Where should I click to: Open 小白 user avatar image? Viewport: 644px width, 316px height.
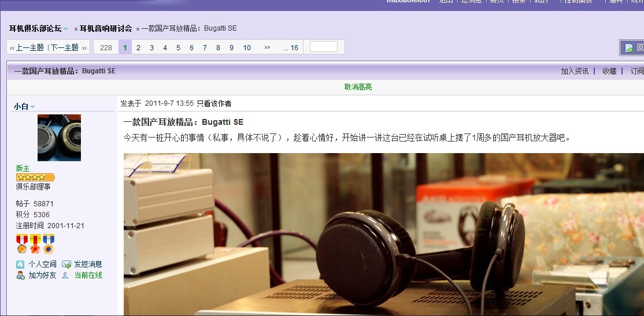coord(59,137)
